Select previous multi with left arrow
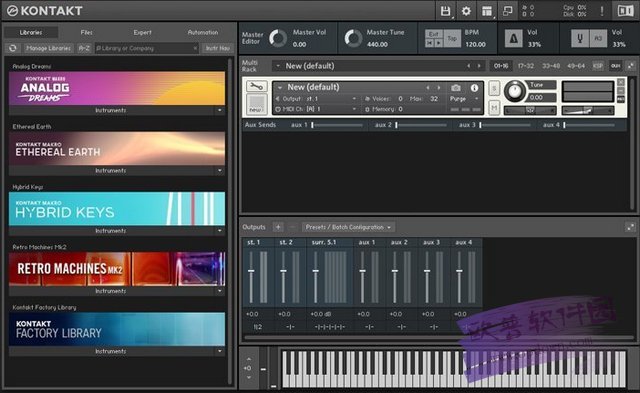 (469, 66)
